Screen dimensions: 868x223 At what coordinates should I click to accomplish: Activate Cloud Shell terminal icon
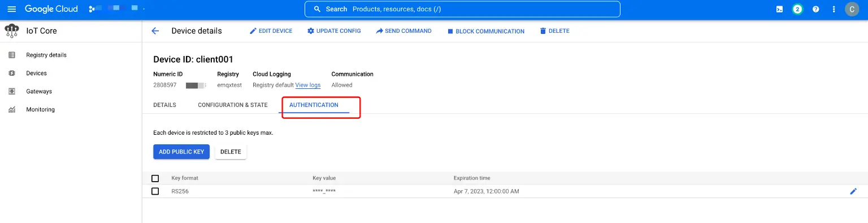click(779, 9)
